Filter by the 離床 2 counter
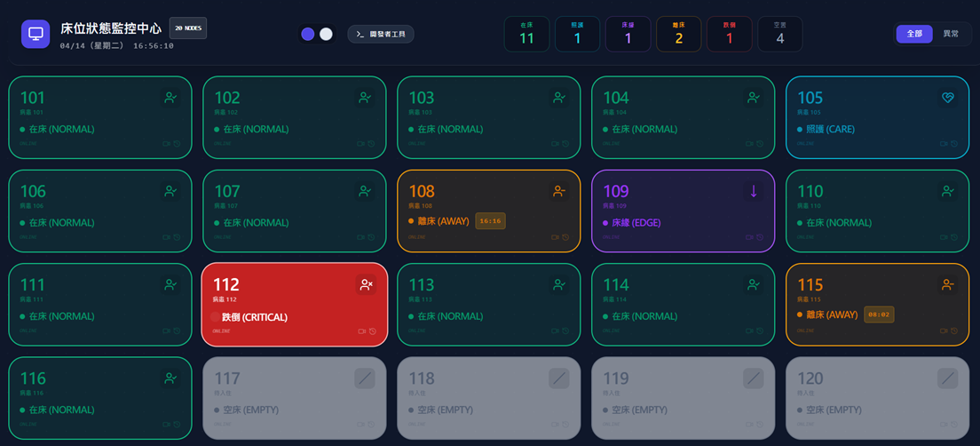Screen dimensions: 980x446 (679, 34)
